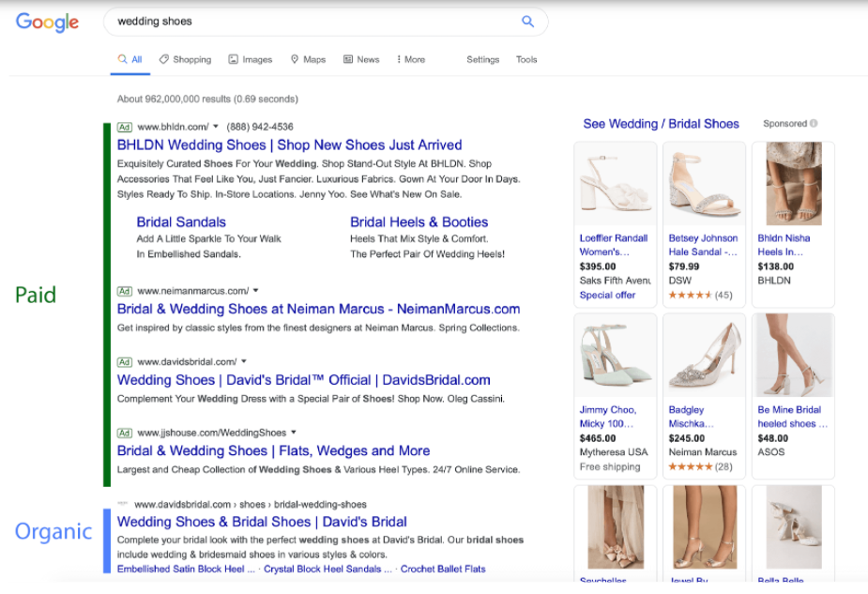Expand the More search options menu
The width and height of the screenshot is (868, 594).
(x=411, y=59)
